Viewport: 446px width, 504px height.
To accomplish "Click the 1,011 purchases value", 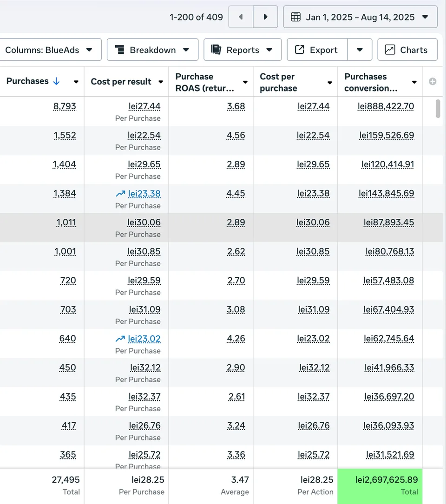I will coord(66,223).
